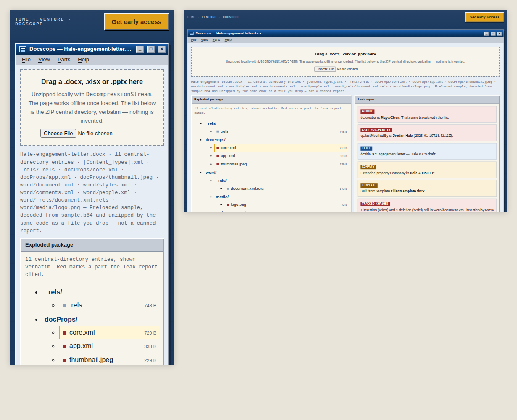This screenshot has width=517, height=420.
Task: Click the Docscope window icon in left titlebar
Action: [x=23, y=49]
